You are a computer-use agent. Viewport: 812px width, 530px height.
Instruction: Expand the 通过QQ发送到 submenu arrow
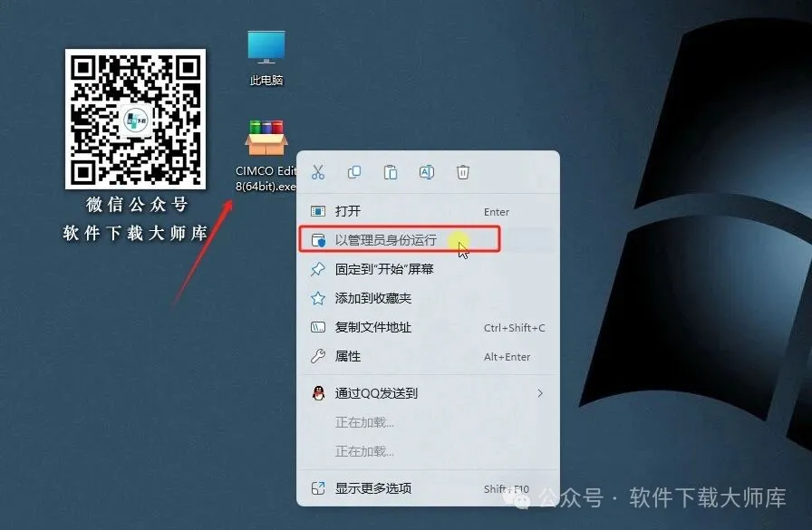click(x=540, y=393)
